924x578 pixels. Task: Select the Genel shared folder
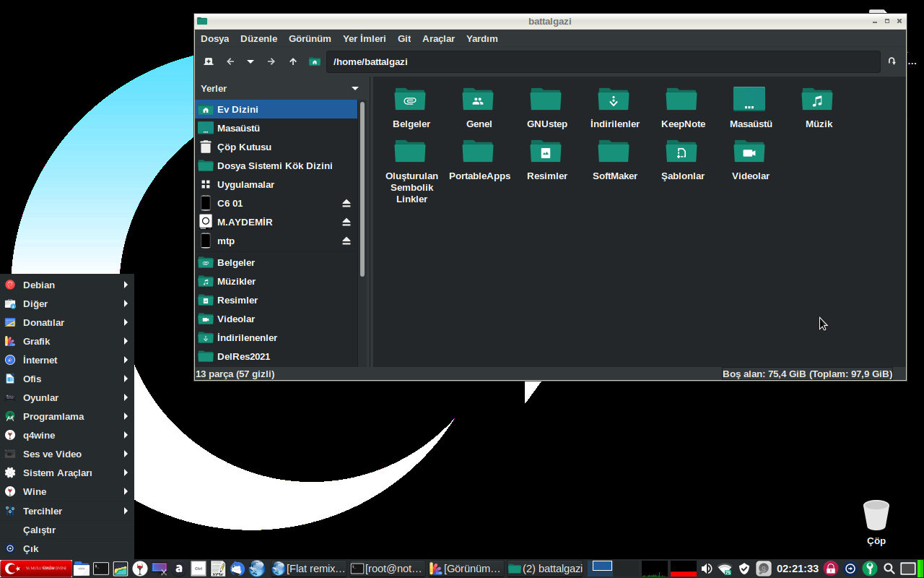point(478,99)
